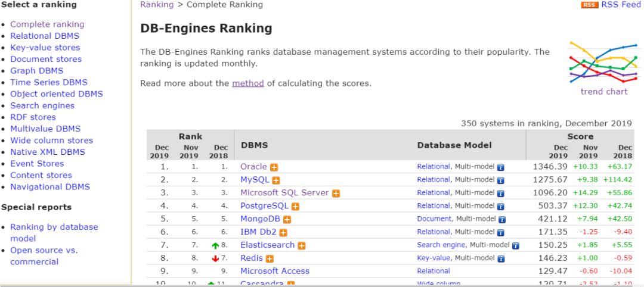Click the plus icon beside MongoDB
644x287 pixels.
pyautogui.click(x=287, y=220)
